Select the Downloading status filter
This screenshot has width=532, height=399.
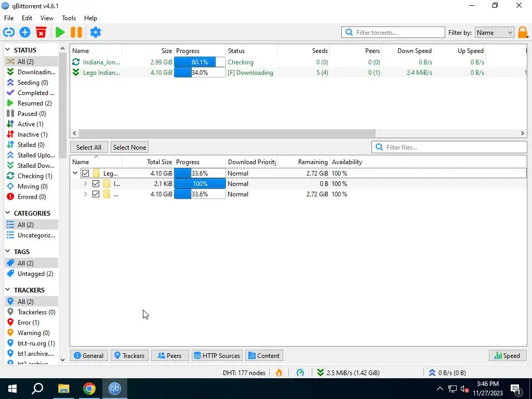(31, 72)
